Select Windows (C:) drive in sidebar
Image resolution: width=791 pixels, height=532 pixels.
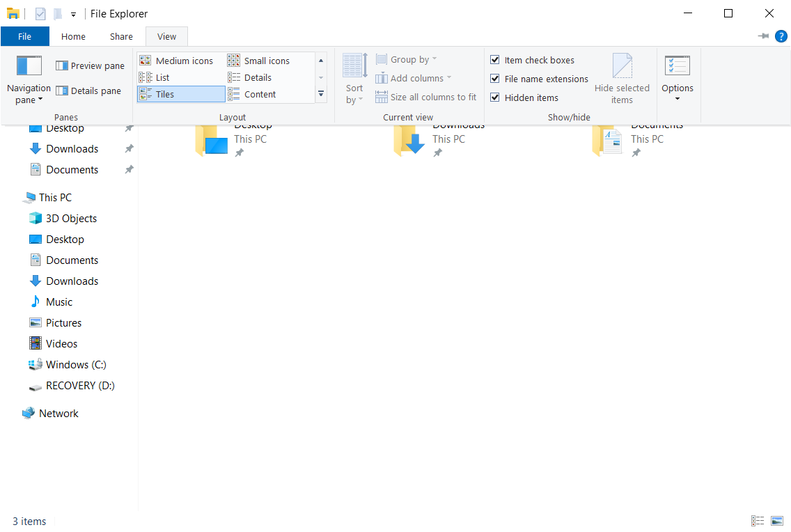click(75, 364)
